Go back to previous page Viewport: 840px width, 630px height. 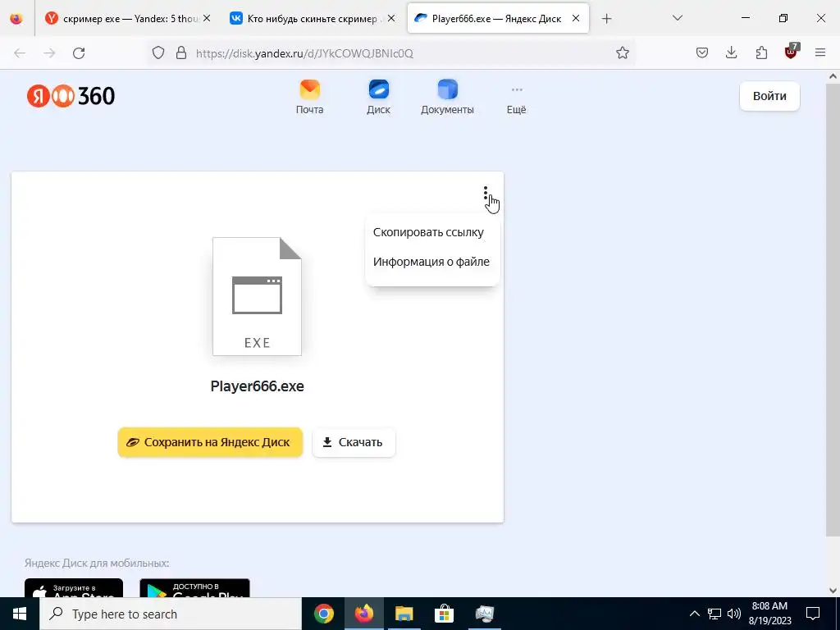[x=20, y=53]
